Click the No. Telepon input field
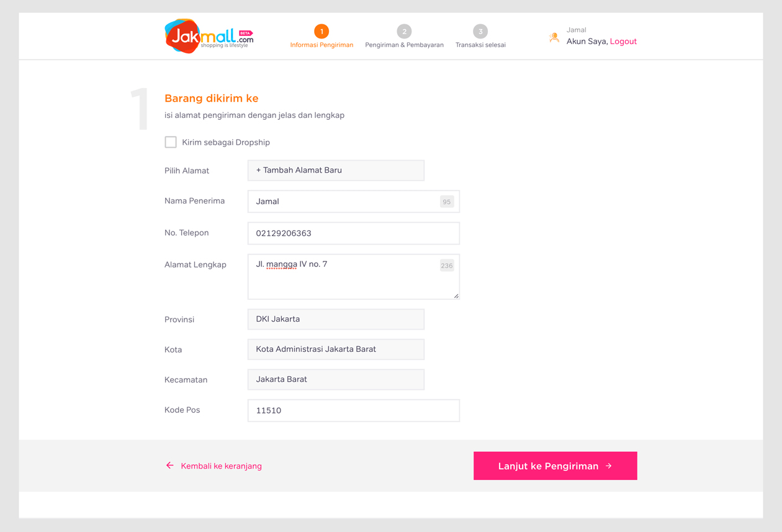This screenshot has width=782, height=532. pos(354,233)
